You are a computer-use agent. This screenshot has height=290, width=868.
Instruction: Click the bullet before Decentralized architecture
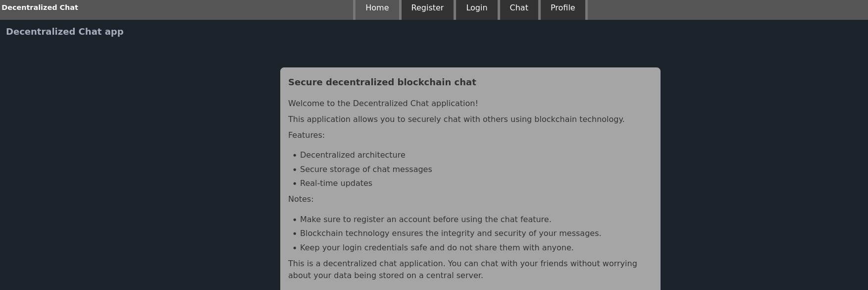pyautogui.click(x=295, y=156)
